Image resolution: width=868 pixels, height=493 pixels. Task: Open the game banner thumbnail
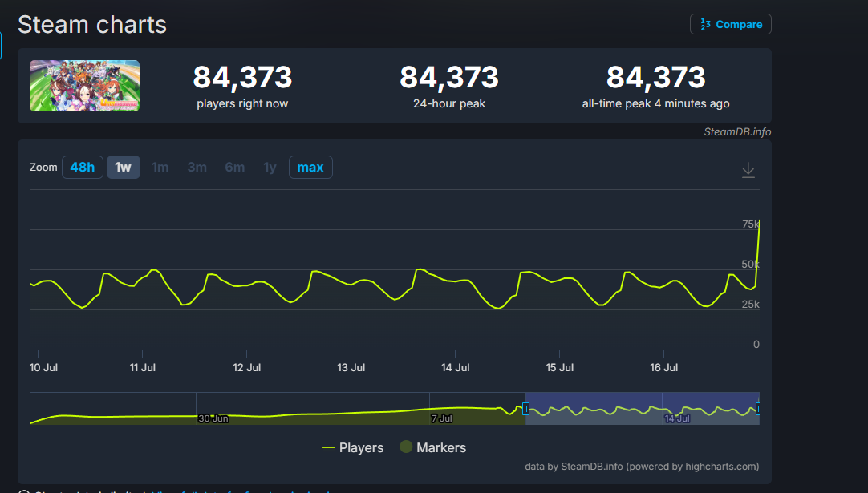[x=85, y=86]
